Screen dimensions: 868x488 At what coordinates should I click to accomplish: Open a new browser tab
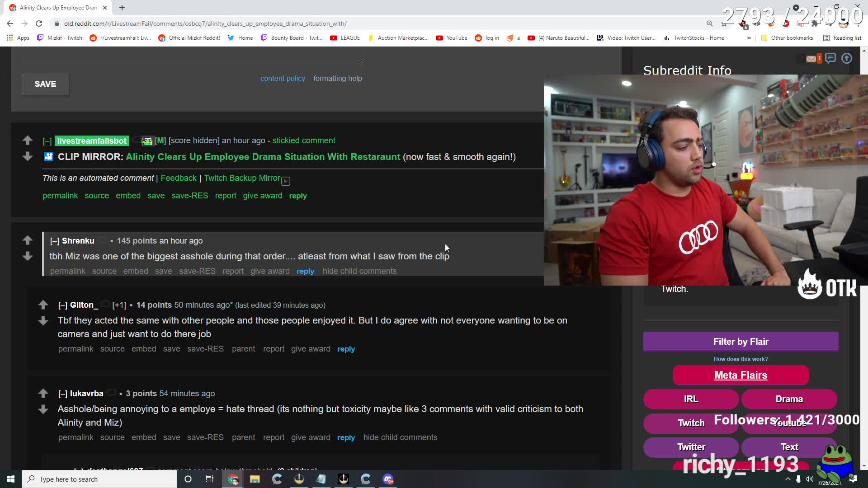122,8
